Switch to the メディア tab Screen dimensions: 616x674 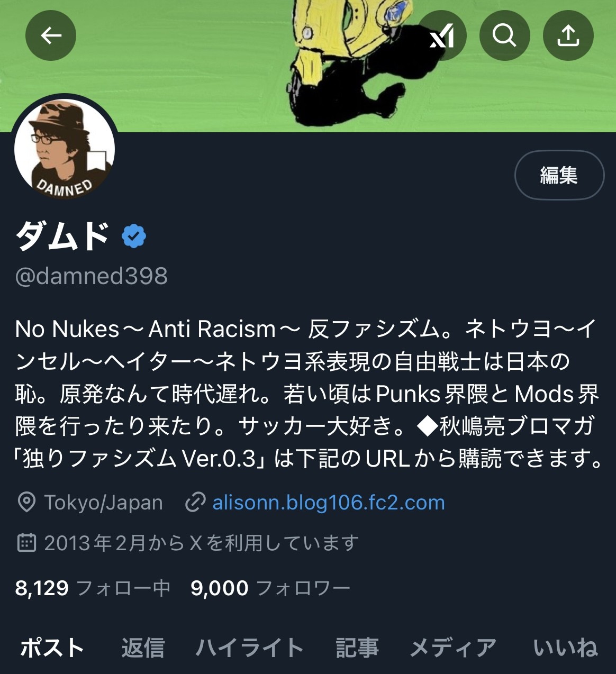pyautogui.click(x=454, y=648)
